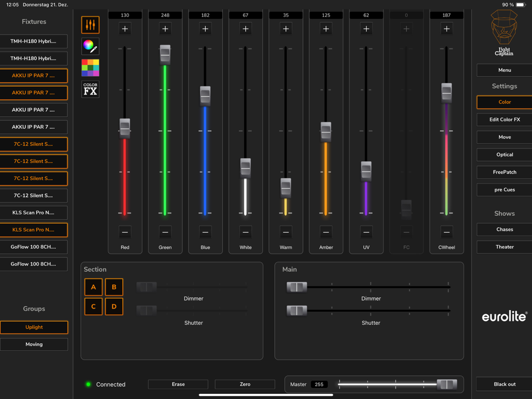Open the pre Cues list
The height and width of the screenshot is (399, 532).
coord(503,189)
